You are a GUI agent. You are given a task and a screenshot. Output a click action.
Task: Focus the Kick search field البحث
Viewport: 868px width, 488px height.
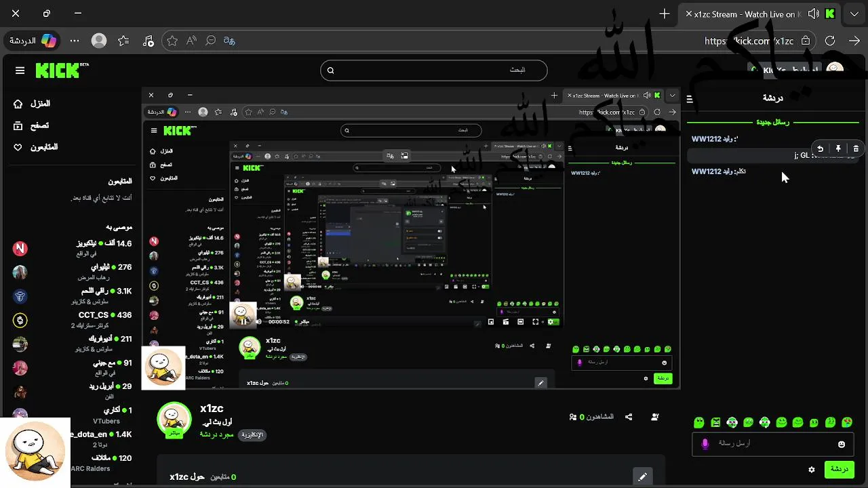click(x=434, y=70)
